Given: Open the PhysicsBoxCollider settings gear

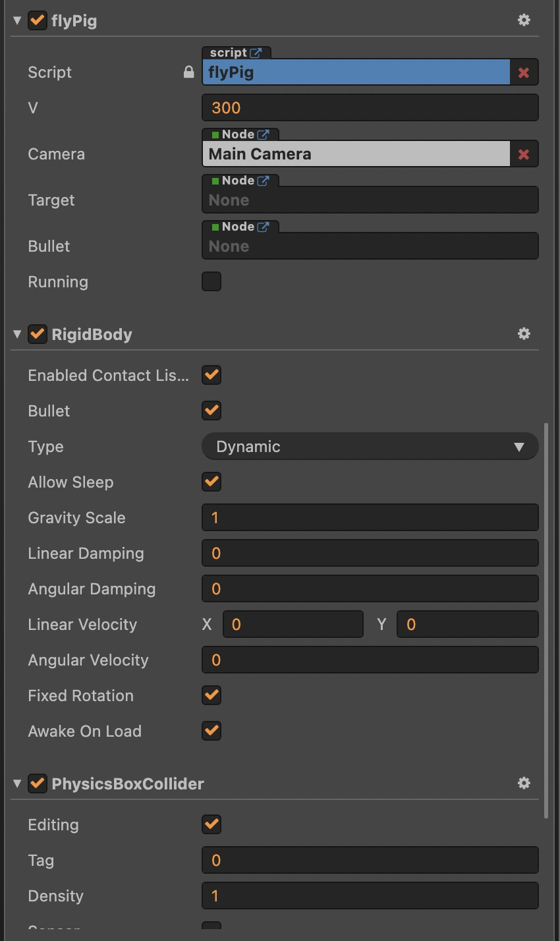Looking at the screenshot, I should tap(524, 784).
